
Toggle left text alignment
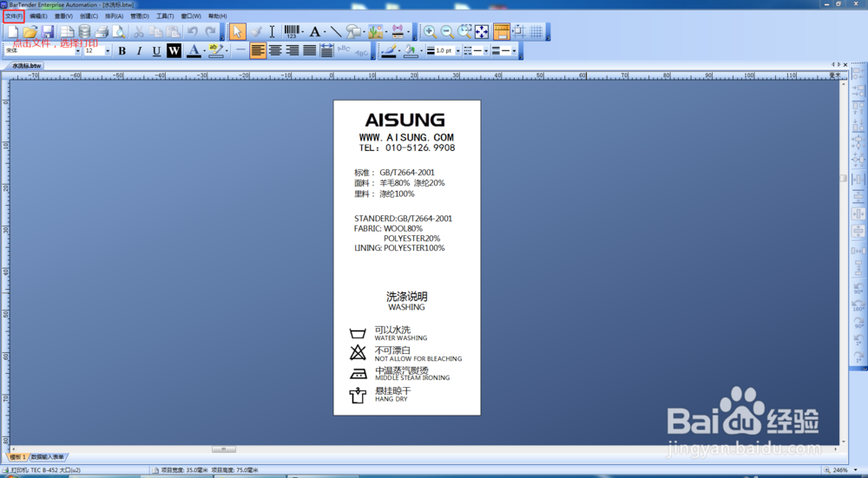point(258,51)
